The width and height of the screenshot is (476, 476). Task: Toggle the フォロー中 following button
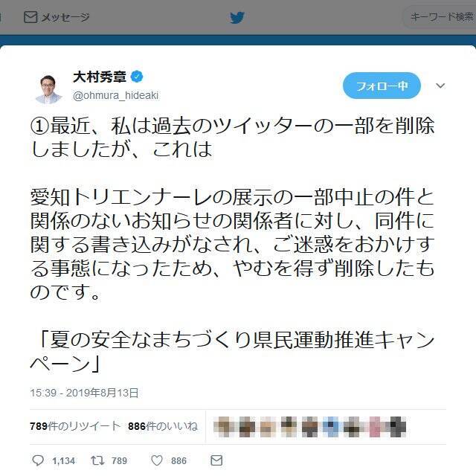click(382, 86)
